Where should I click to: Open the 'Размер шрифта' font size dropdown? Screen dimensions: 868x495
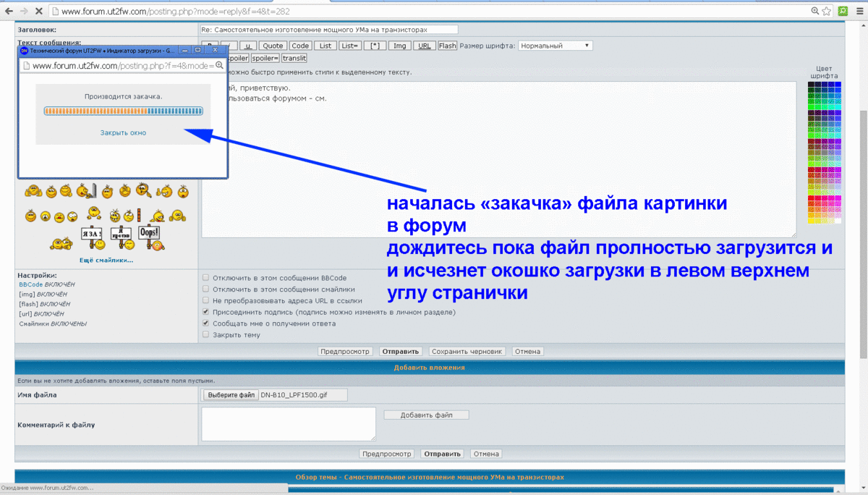[x=556, y=46]
